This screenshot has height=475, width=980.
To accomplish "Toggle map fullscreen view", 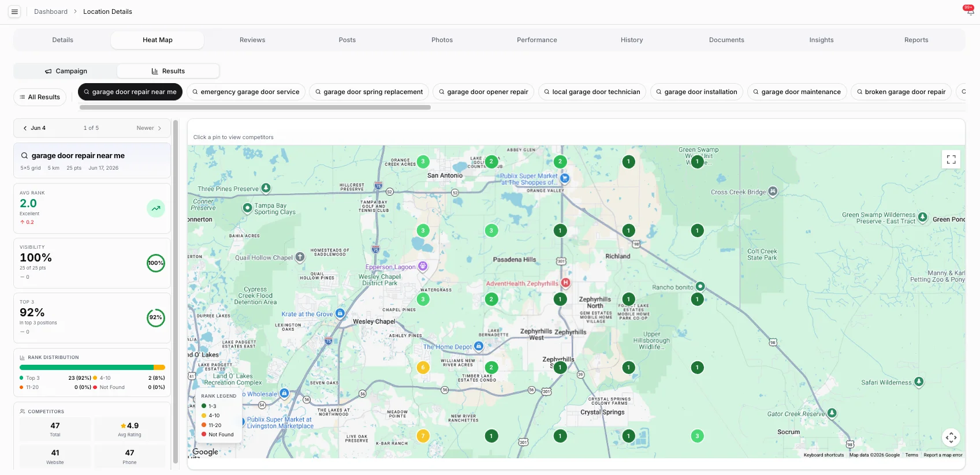I will coord(951,159).
